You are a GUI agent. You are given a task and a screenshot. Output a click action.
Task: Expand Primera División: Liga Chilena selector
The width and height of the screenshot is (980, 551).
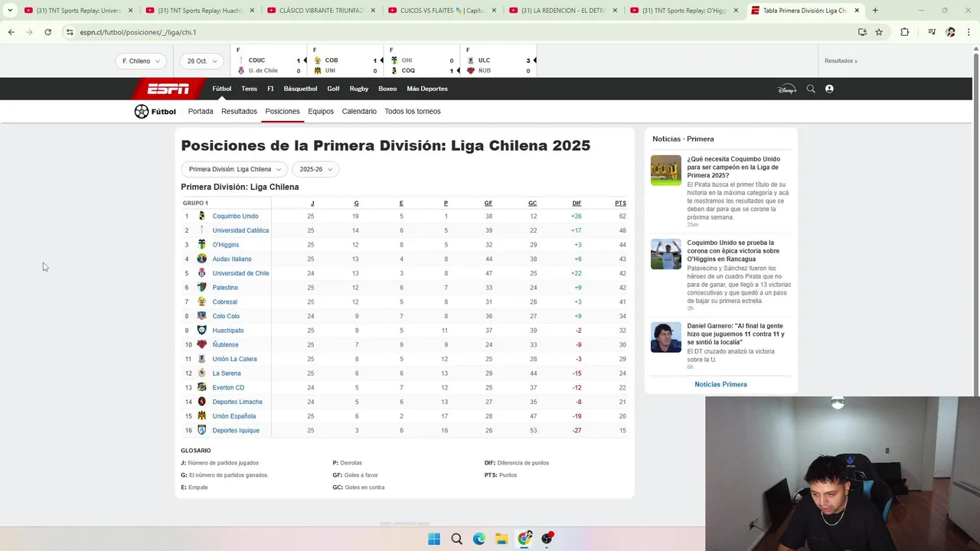pyautogui.click(x=234, y=169)
